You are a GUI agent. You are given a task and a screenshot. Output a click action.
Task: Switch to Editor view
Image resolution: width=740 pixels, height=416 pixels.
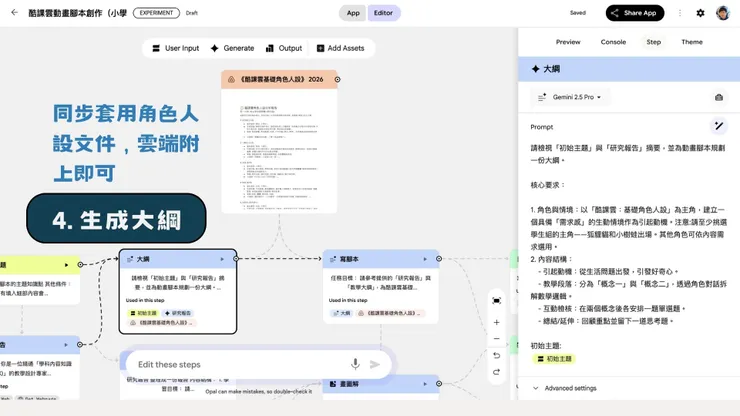(x=383, y=13)
